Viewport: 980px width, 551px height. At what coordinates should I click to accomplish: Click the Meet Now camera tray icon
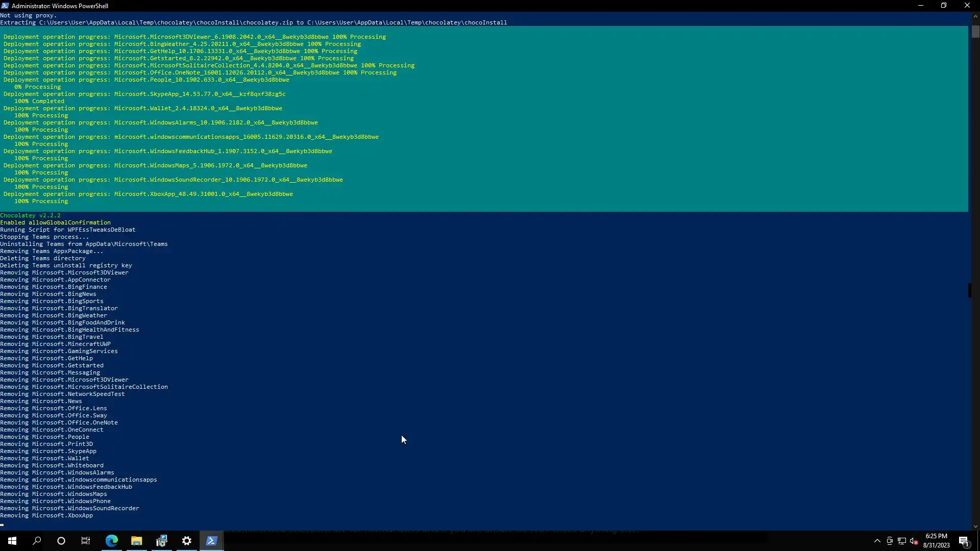(889, 541)
